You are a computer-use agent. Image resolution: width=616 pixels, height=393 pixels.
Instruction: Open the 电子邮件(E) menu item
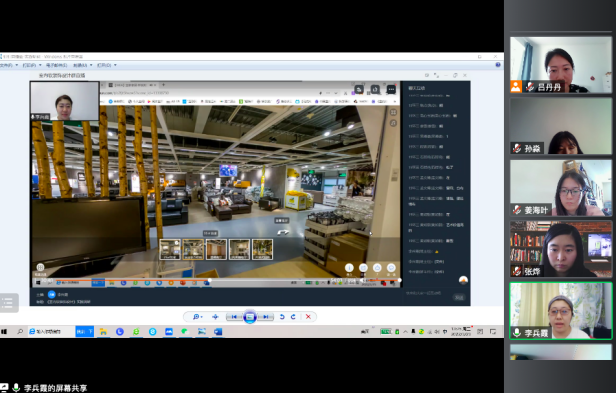tap(56, 65)
